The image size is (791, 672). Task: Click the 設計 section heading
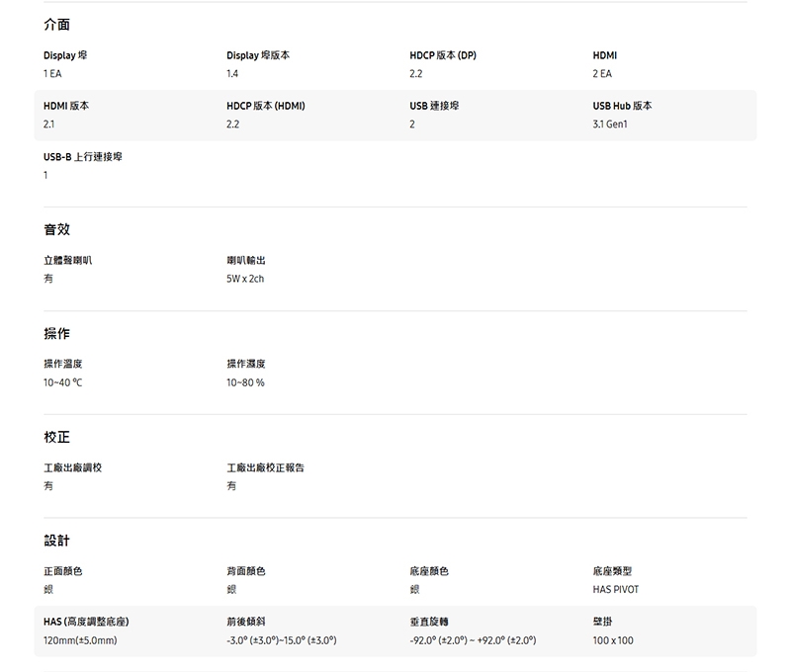(x=56, y=541)
